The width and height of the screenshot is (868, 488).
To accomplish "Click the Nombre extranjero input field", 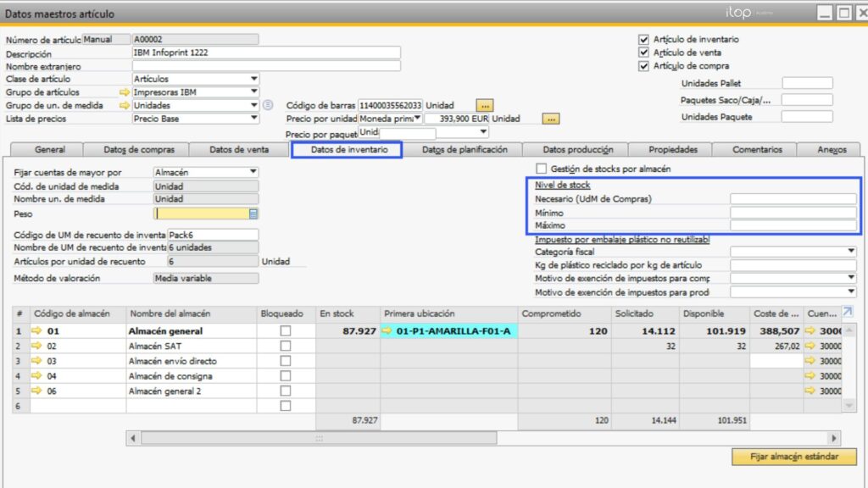I will tap(266, 66).
